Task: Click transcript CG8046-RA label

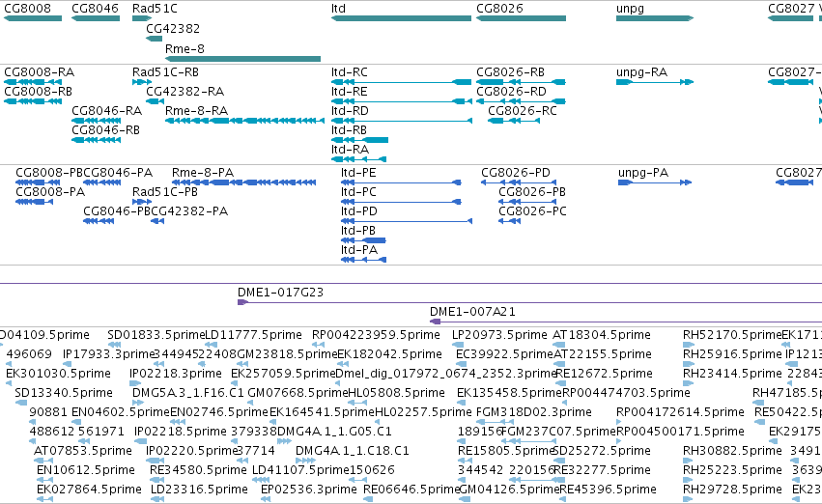Action: pyautogui.click(x=106, y=110)
